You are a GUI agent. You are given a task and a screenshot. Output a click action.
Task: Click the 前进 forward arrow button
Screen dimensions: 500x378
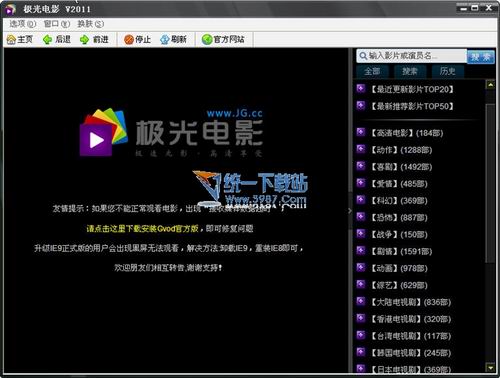(x=94, y=39)
